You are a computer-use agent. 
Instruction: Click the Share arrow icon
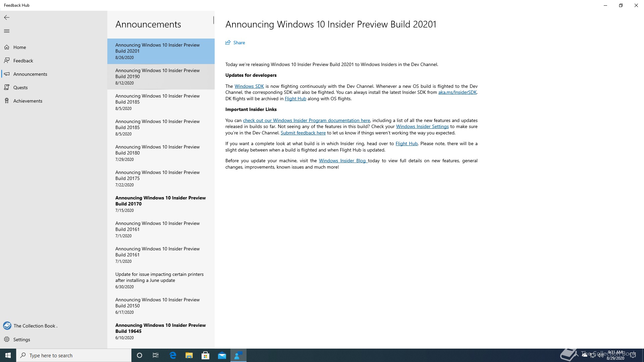[x=228, y=43]
